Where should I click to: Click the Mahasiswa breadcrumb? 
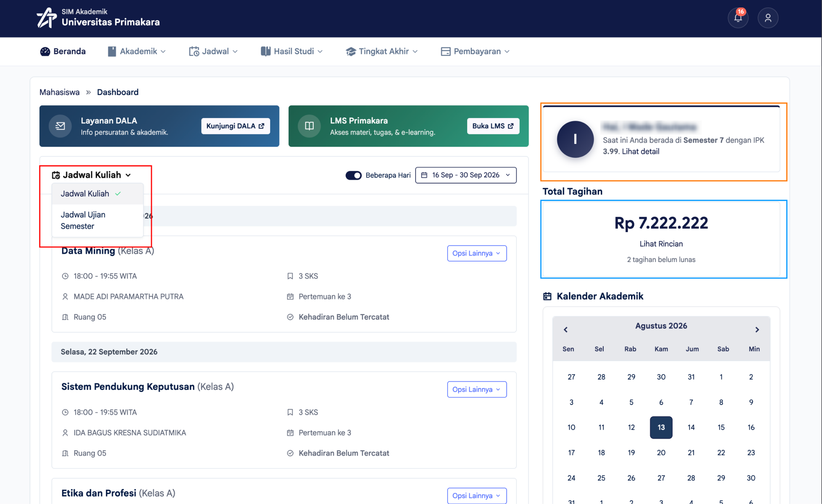click(x=60, y=92)
